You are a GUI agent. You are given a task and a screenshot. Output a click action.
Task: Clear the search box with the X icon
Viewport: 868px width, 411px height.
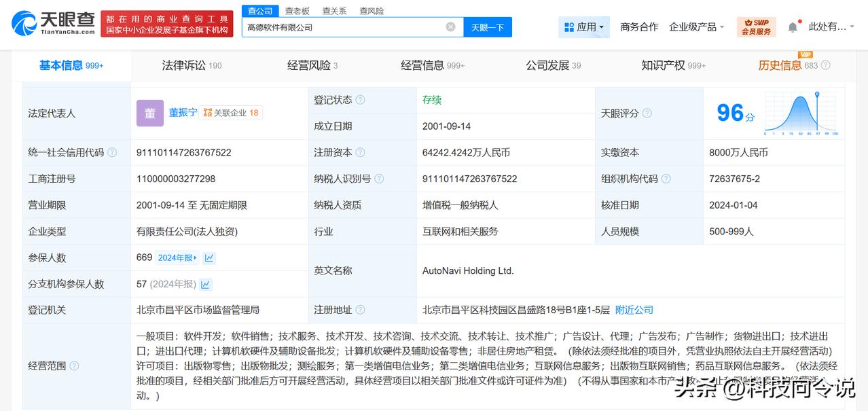coord(451,27)
